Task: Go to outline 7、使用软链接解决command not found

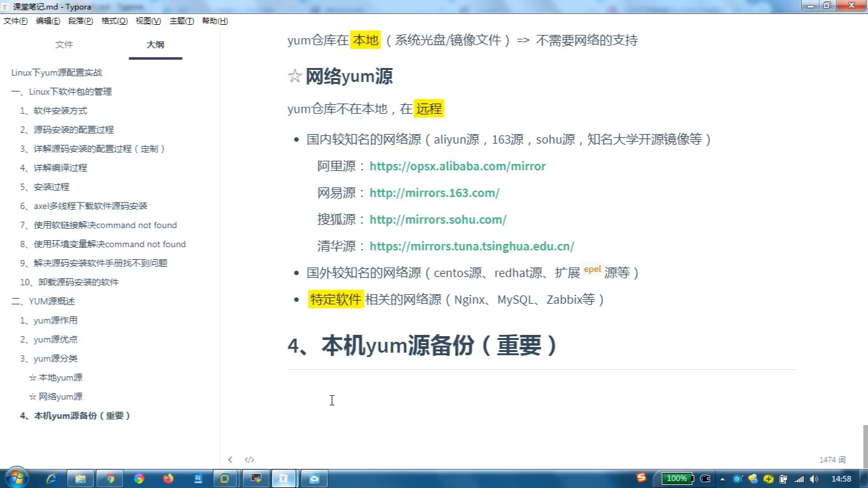Action: [99, 225]
